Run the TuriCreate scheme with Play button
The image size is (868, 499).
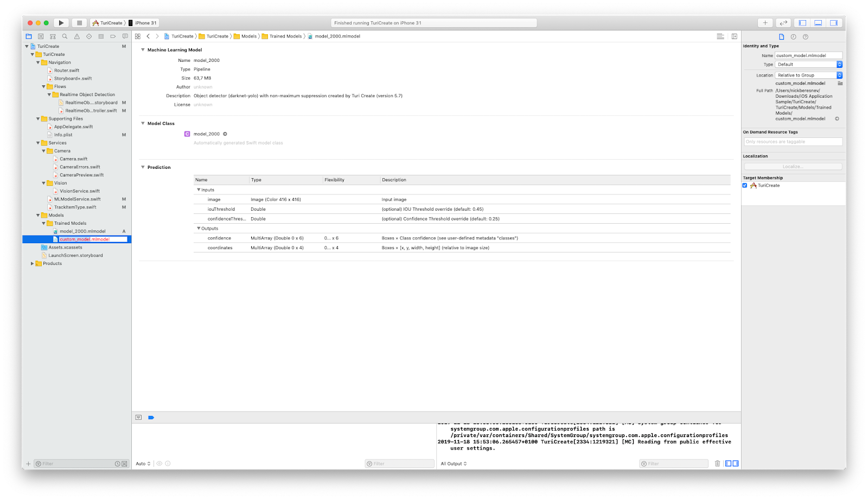61,23
